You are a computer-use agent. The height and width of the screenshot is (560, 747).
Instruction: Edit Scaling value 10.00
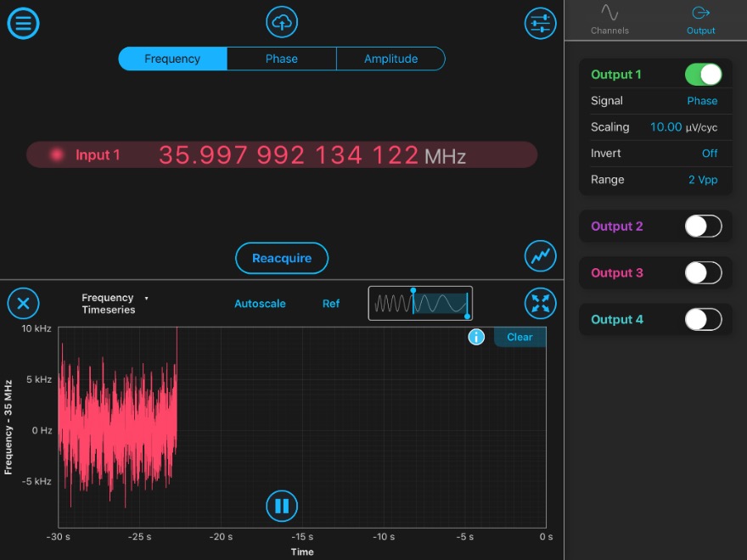666,126
